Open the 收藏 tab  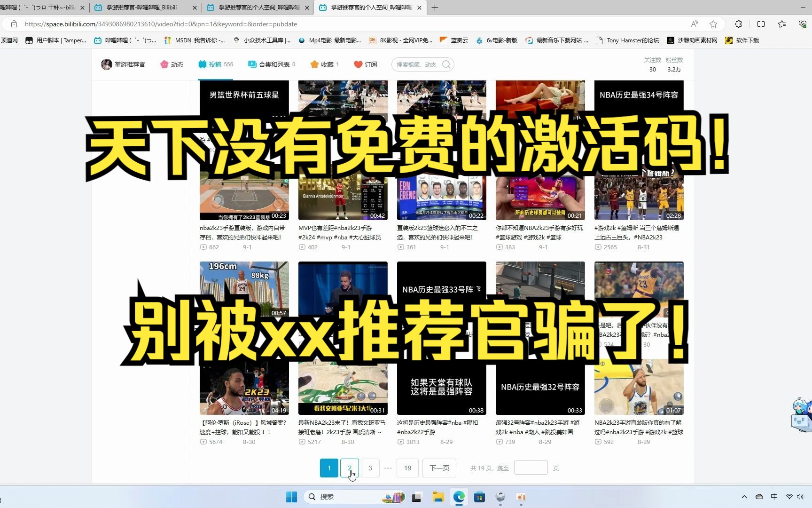324,64
